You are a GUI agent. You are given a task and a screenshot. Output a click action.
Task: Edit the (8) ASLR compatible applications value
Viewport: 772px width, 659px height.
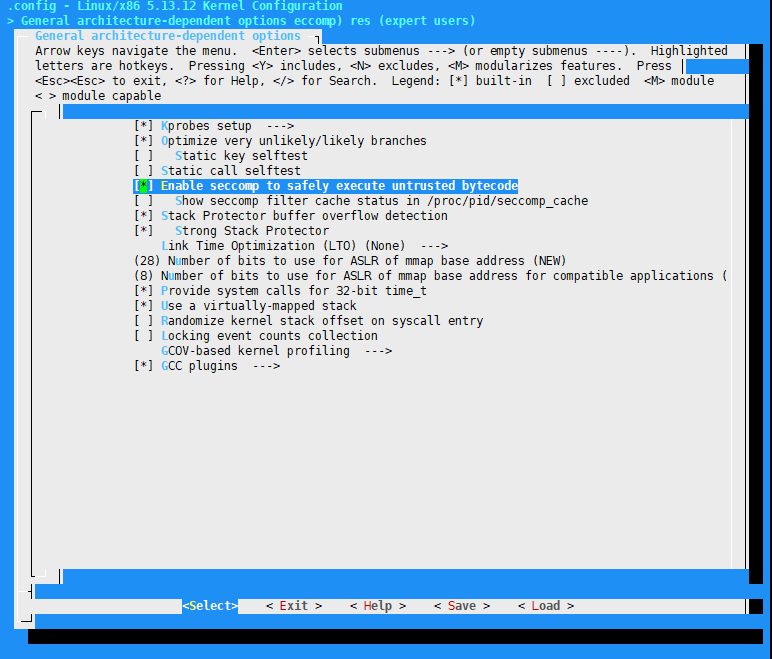pos(143,276)
